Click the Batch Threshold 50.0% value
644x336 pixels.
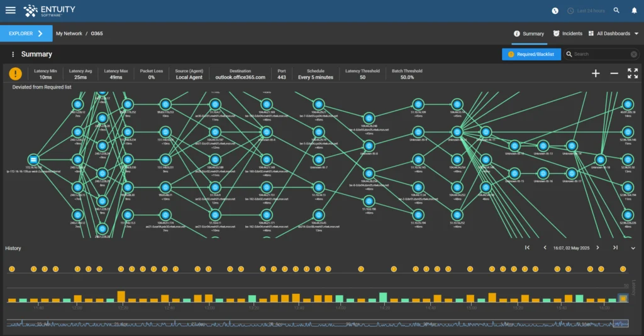407,77
